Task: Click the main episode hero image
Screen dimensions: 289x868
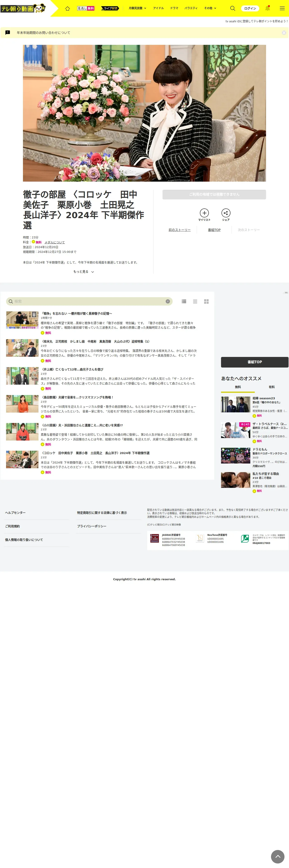Action: [x=144, y=113]
